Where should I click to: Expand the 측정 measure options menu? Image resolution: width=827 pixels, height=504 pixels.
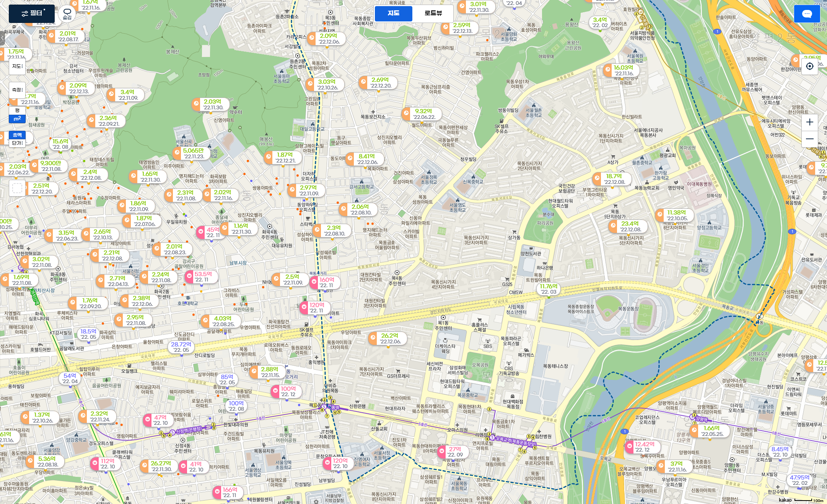[17, 90]
